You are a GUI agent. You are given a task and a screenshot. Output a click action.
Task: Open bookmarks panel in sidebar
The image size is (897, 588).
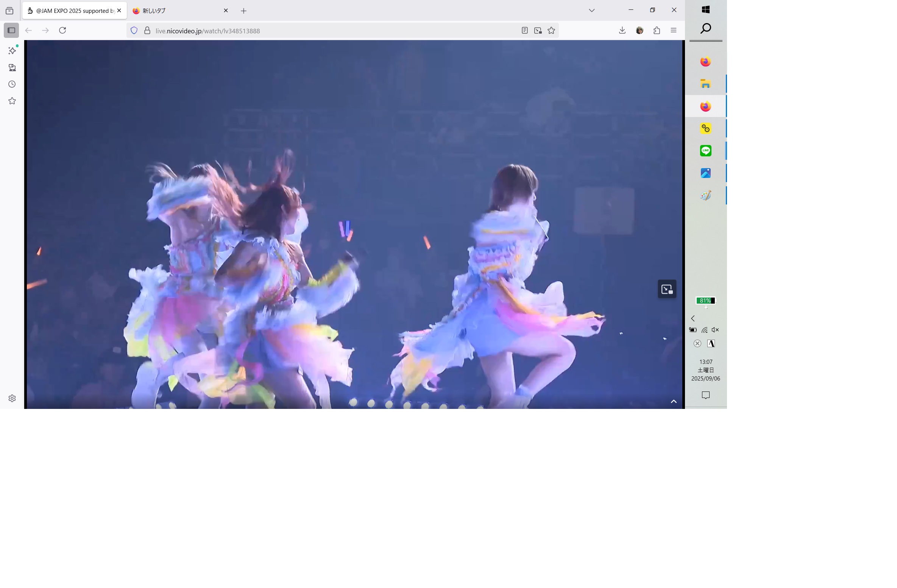pyautogui.click(x=12, y=101)
